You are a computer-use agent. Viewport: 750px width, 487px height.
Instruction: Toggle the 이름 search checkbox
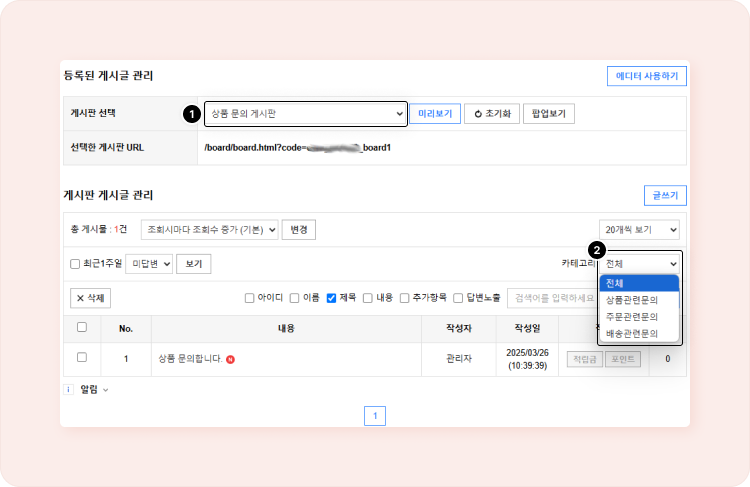295,299
